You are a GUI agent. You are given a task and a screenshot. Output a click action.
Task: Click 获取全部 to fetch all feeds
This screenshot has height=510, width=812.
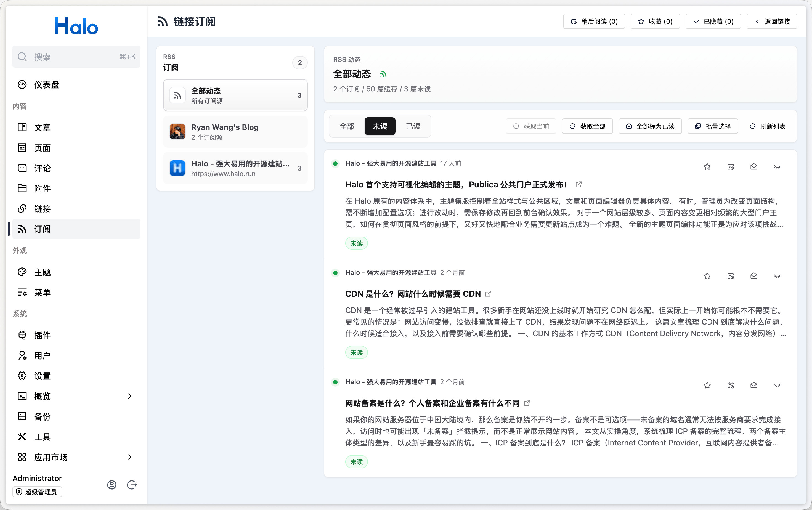587,126
